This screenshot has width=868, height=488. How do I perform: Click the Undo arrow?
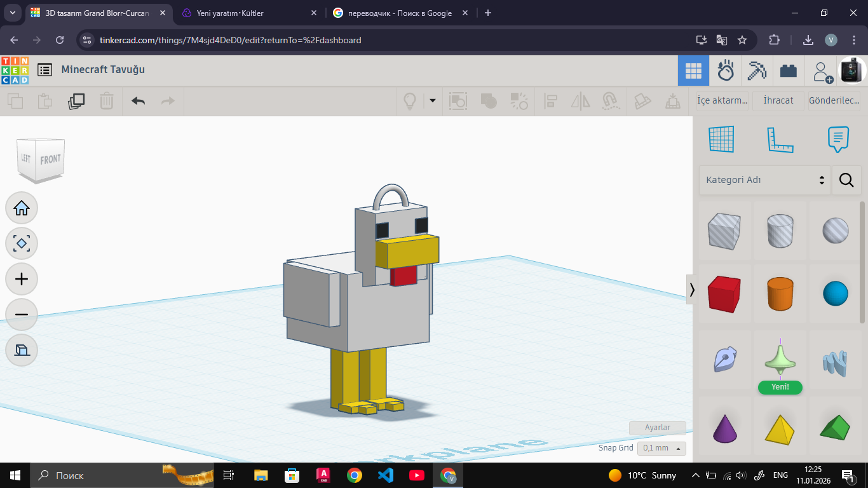click(x=138, y=101)
